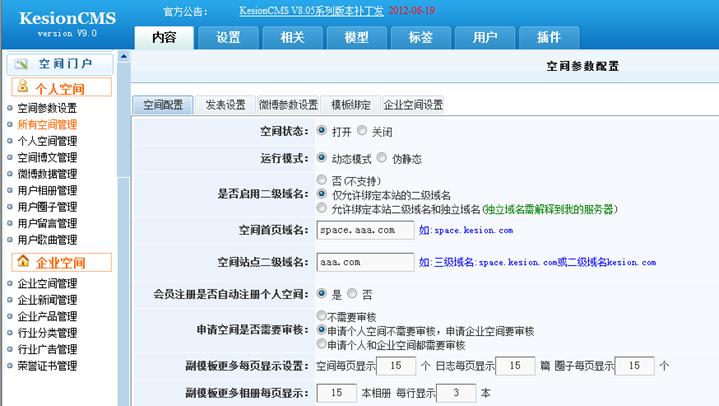Open 企业空间管理 in sidebar
719x406 pixels.
coord(47,284)
